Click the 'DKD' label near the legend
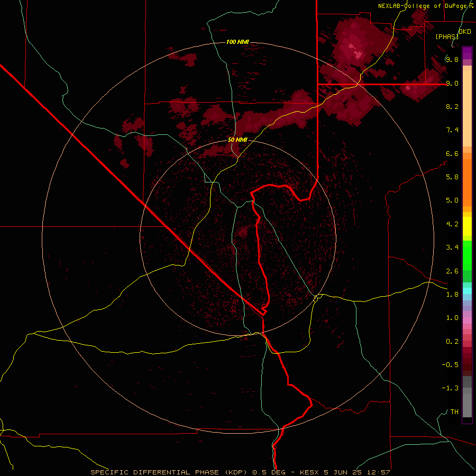This screenshot has height=476, width=476. 465,32
